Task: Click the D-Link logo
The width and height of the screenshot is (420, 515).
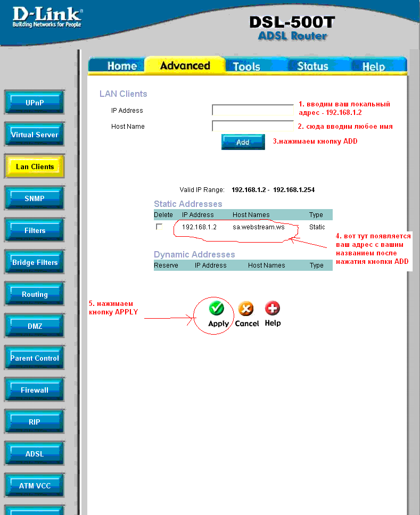Action: click(47, 17)
